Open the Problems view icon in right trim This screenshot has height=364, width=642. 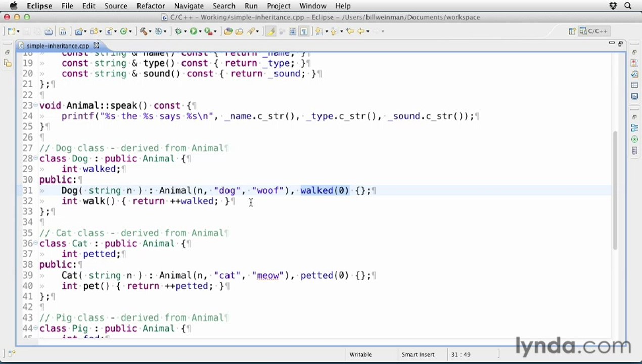(x=634, y=63)
